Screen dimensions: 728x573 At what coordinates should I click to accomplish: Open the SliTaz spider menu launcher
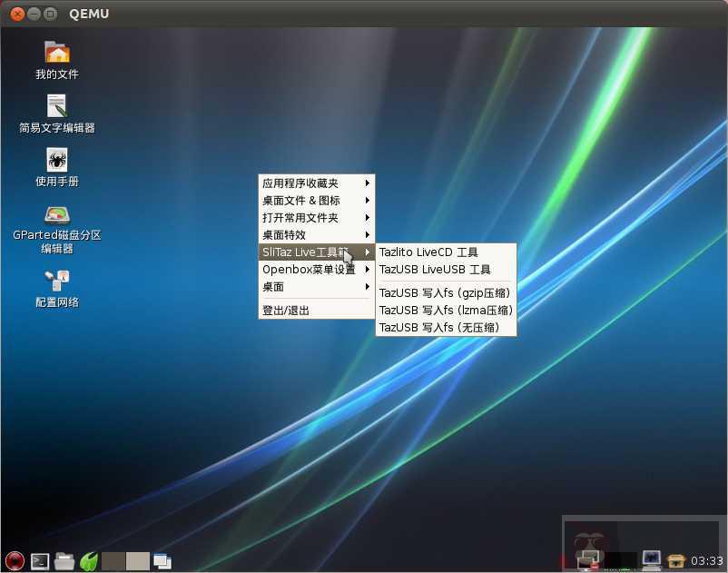tap(14, 561)
